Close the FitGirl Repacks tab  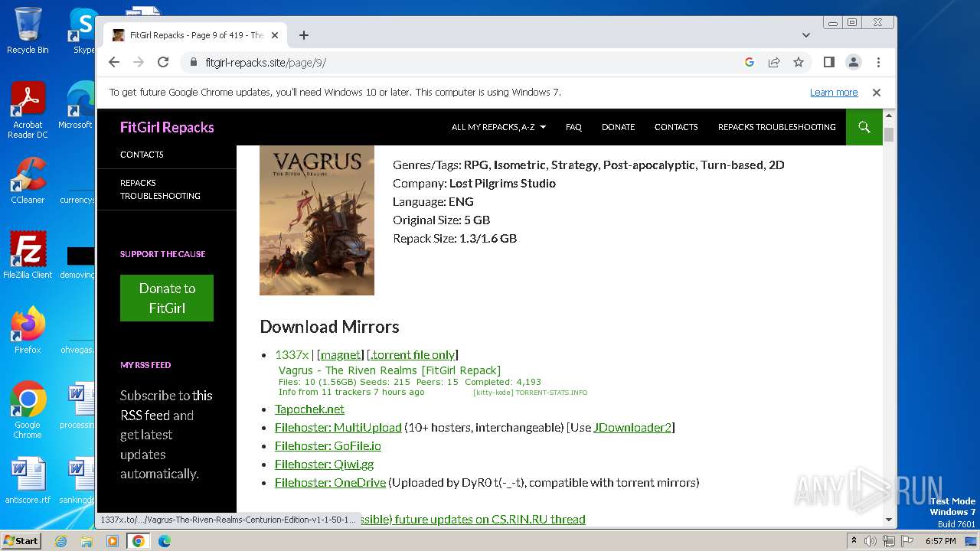tap(275, 35)
